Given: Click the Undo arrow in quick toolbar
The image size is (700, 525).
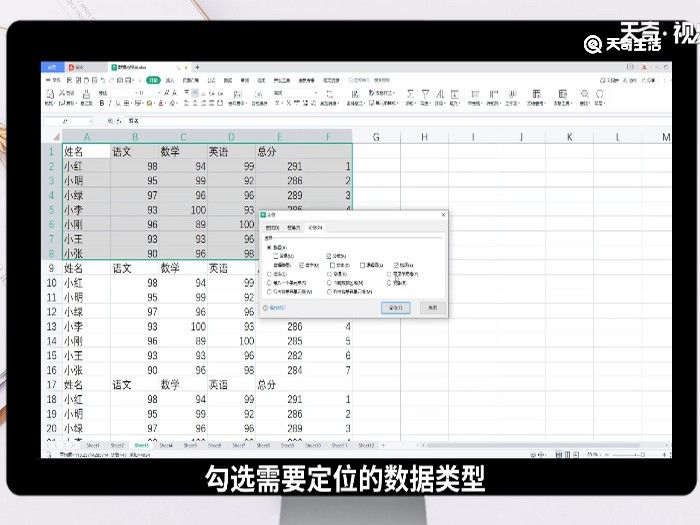Looking at the screenshot, I should point(103,80).
